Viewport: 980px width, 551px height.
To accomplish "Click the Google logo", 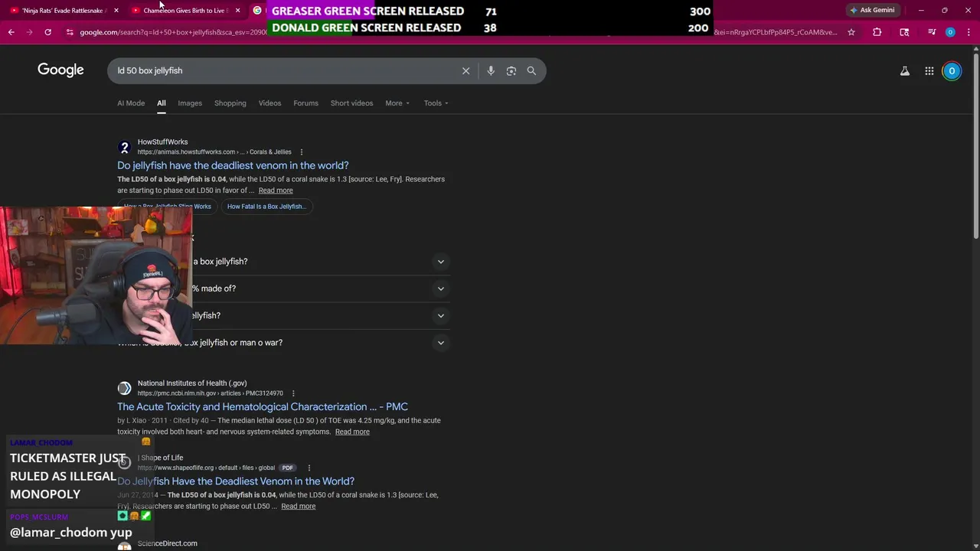I will pyautogui.click(x=60, y=70).
